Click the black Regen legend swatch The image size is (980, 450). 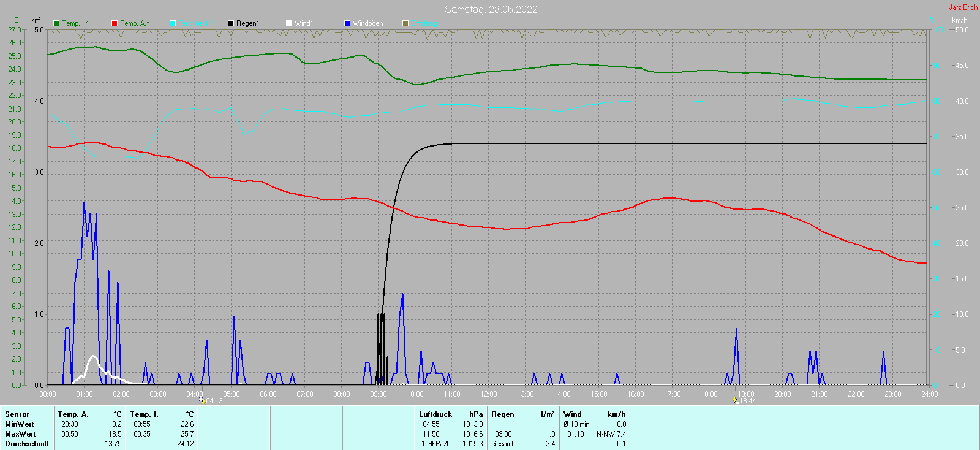(x=231, y=23)
